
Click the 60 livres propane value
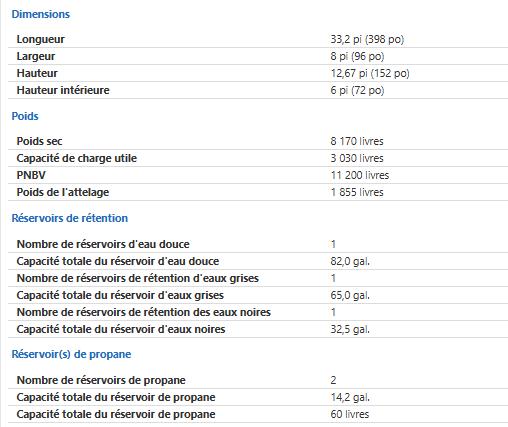[350, 414]
